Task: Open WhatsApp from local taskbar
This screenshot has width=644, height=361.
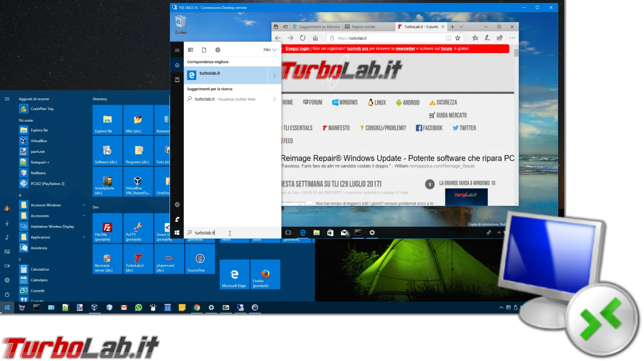Action: point(139,308)
